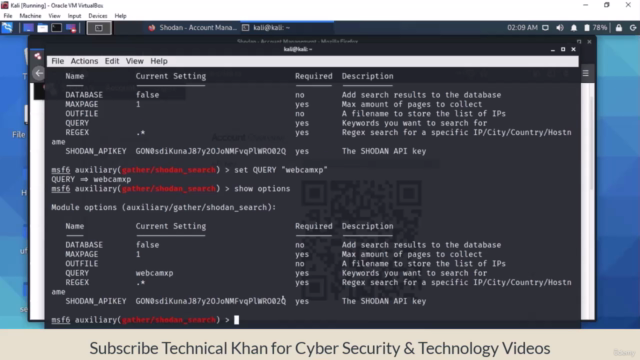Minimize the kali@kali terminal window
The image size is (640, 360).
553,49
